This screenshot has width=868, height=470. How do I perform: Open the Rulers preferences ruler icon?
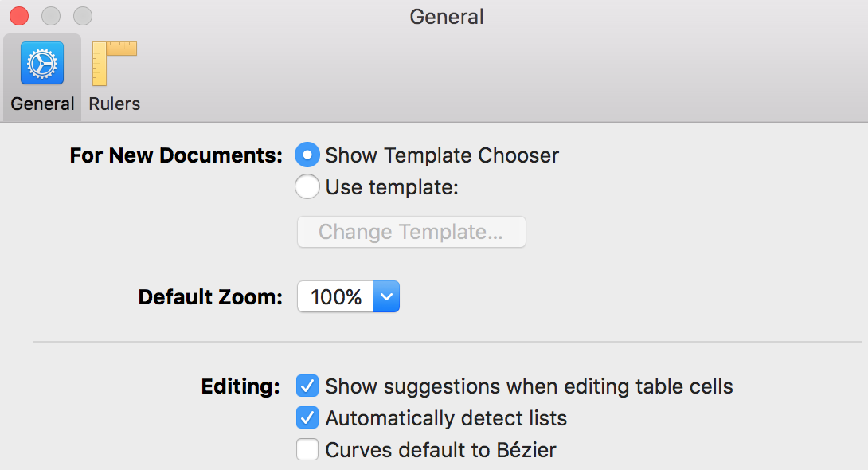[x=114, y=64]
